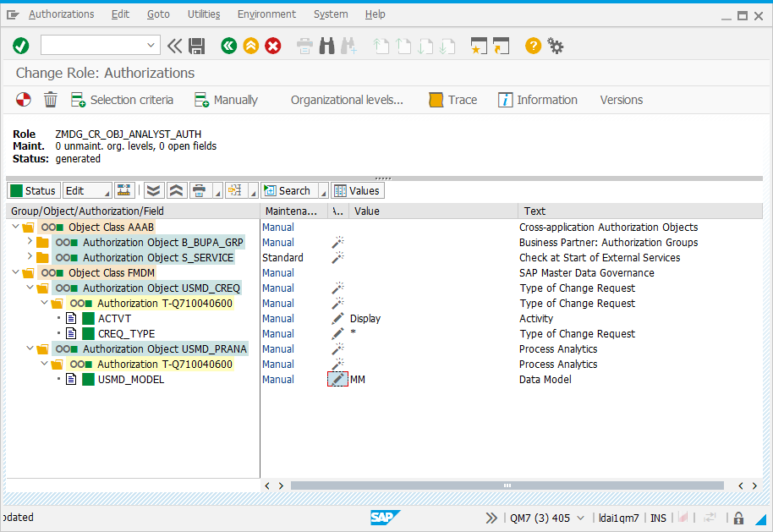The image size is (773, 532).
Task: Click the pencil edit icon for USMD_MODEL
Action: (337, 379)
